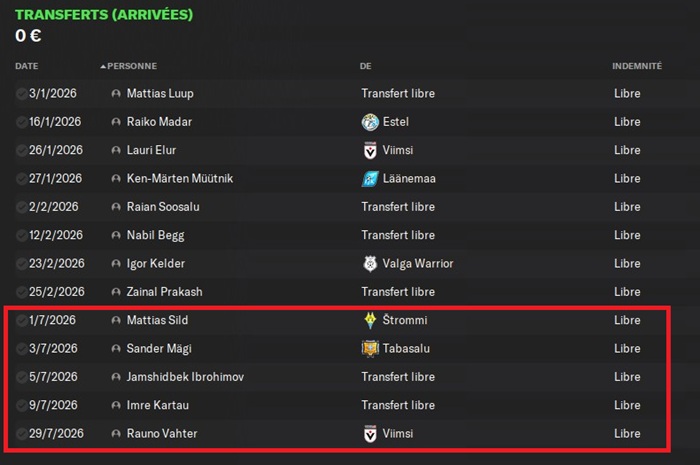Click check mark next to 3/1/2026
This screenshot has width=700, height=465.
(x=21, y=94)
